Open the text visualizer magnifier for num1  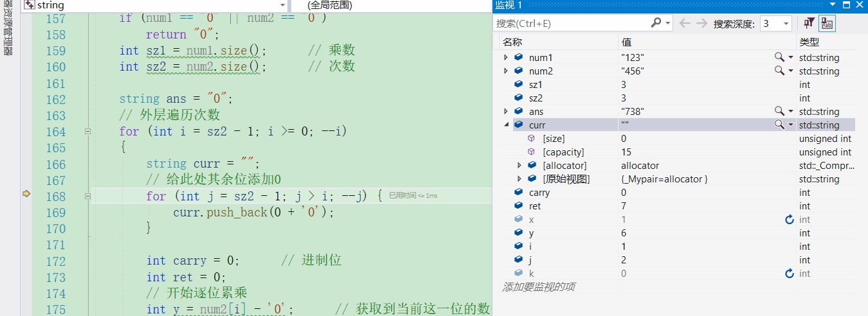(779, 58)
